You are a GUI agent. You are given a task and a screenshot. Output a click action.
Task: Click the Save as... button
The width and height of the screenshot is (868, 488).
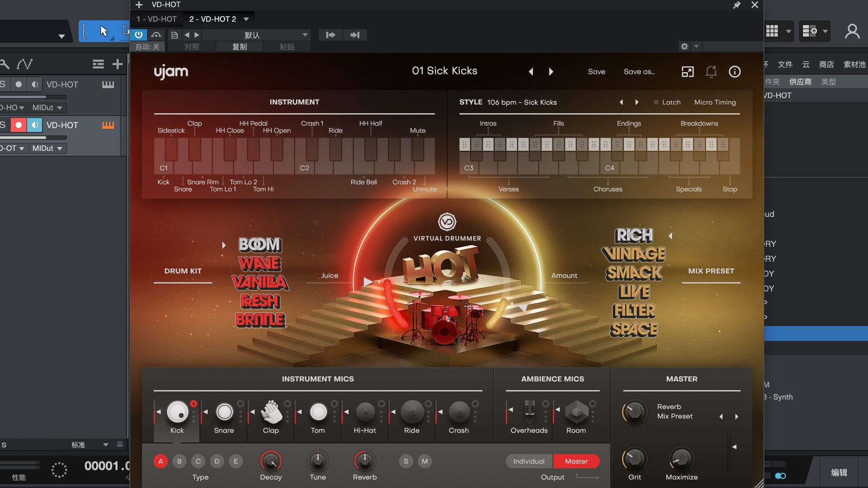tap(639, 71)
